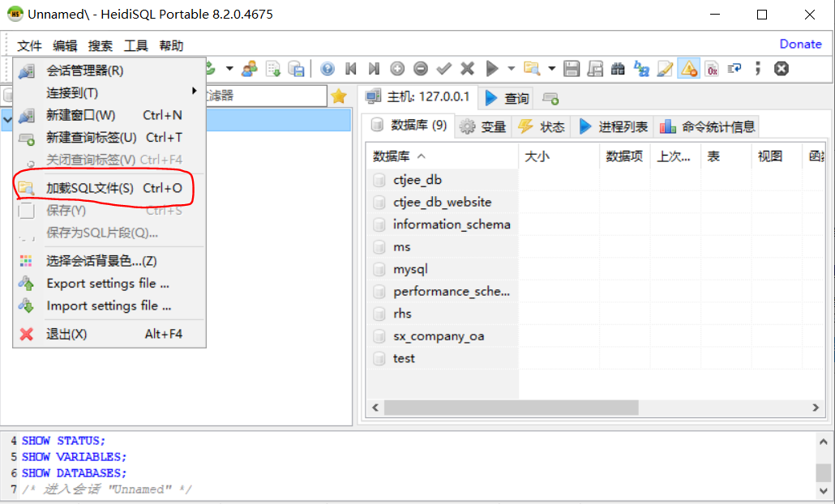Expand the 连接到(T) submenu
835x504 pixels.
109,92
